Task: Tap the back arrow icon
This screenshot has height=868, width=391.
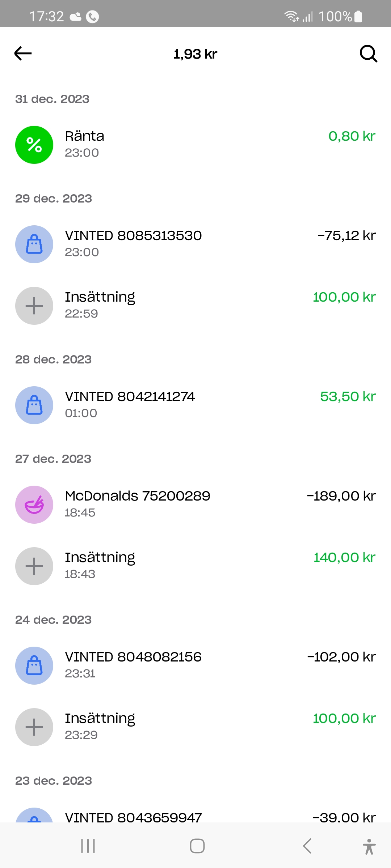Action: 23,54
